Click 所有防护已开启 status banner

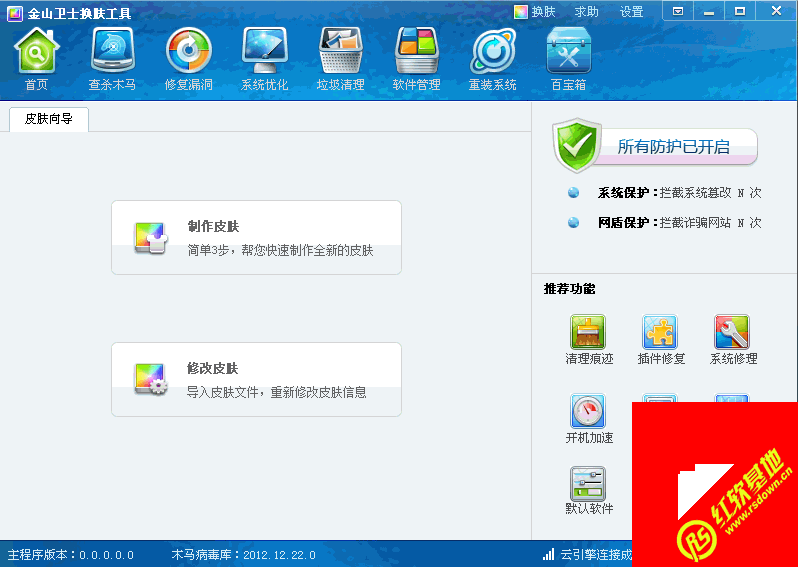coord(674,147)
